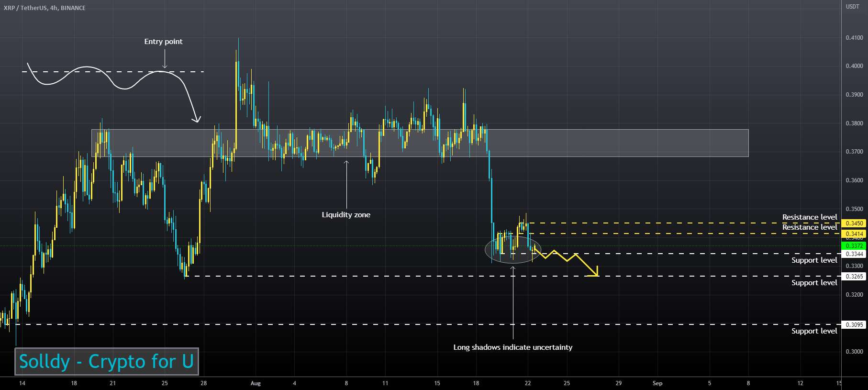Select the yellow 0.3450 resistance price tag
Image resolution: width=868 pixels, height=390 pixels.
point(854,223)
